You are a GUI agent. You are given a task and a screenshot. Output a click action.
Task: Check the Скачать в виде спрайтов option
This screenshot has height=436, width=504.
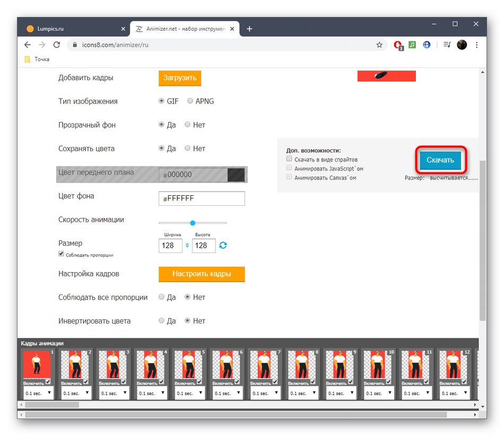click(289, 158)
